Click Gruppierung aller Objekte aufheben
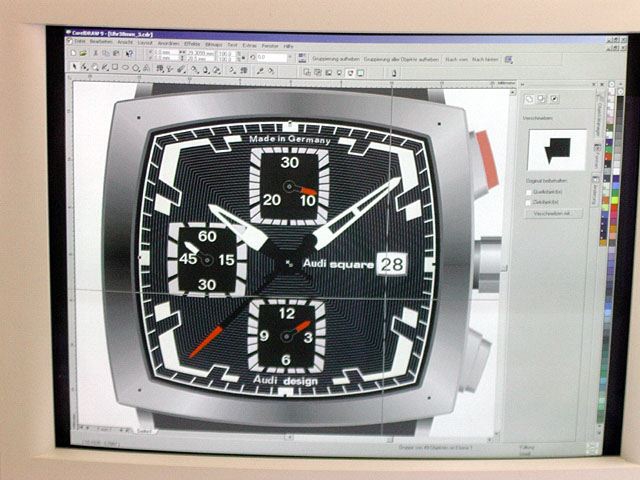Viewport: 640px width, 480px height. click(401, 60)
